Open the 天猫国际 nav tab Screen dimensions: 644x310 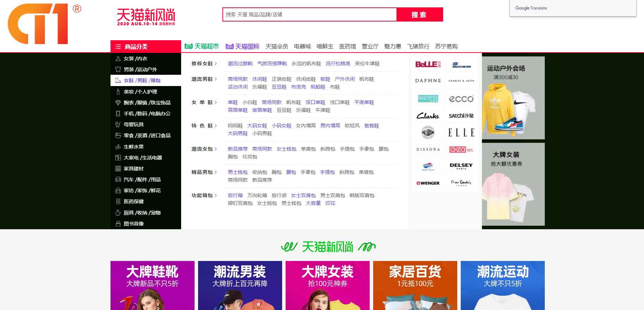243,46
